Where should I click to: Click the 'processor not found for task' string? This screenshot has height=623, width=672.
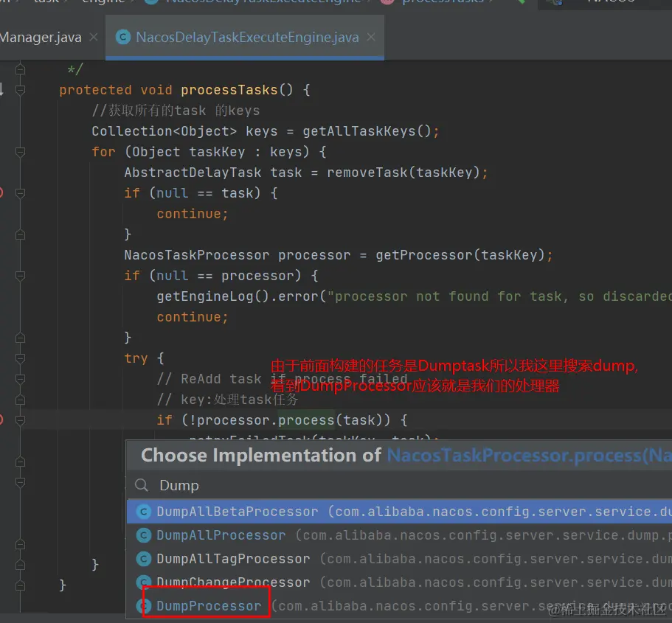click(499, 296)
